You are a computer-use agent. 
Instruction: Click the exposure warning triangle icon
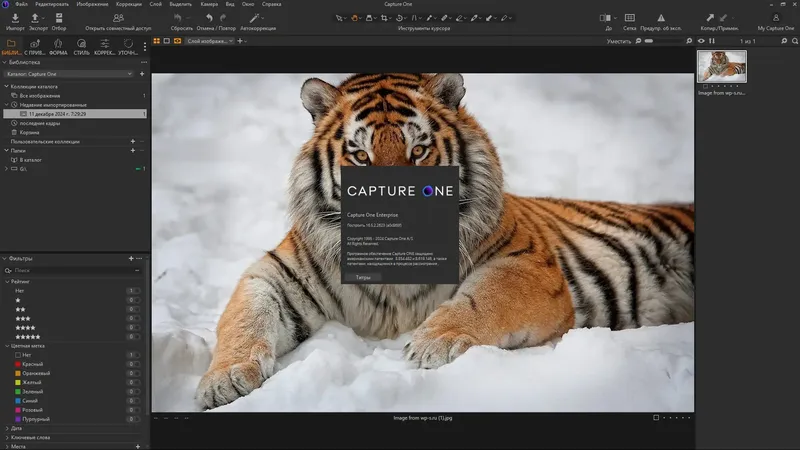[663, 18]
